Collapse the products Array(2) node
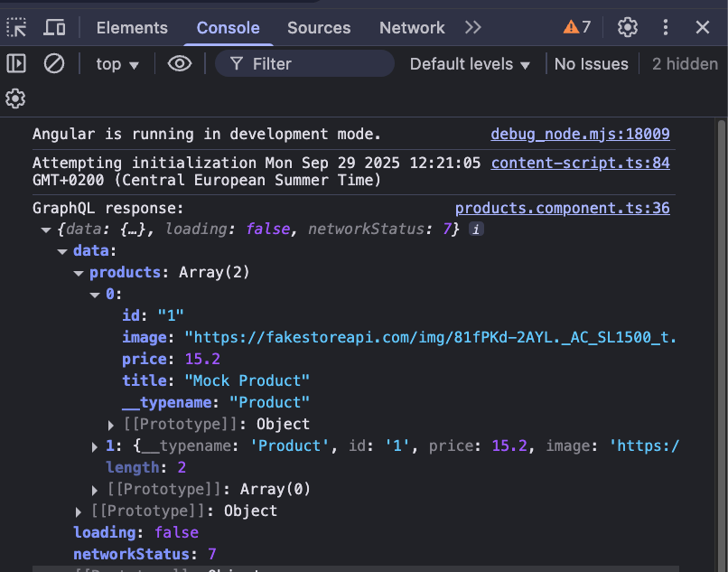This screenshot has height=572, width=728. (79, 273)
